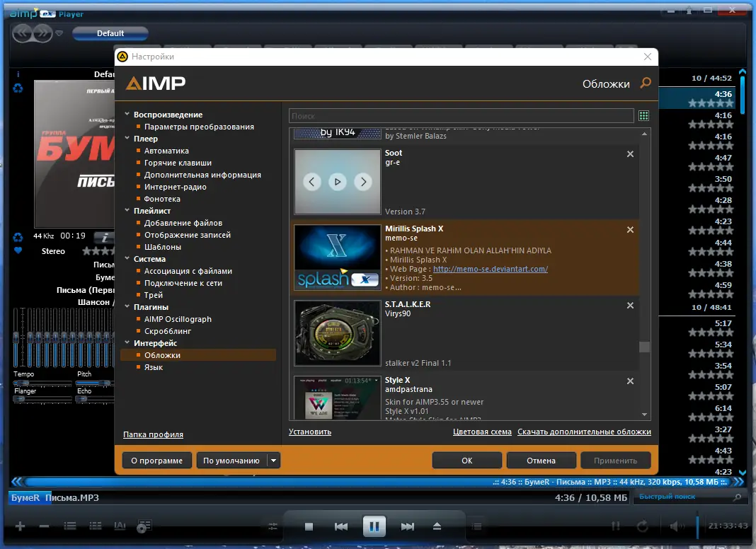Open the Горячие клавиши settings page
This screenshot has width=756, height=549.
coord(178,163)
